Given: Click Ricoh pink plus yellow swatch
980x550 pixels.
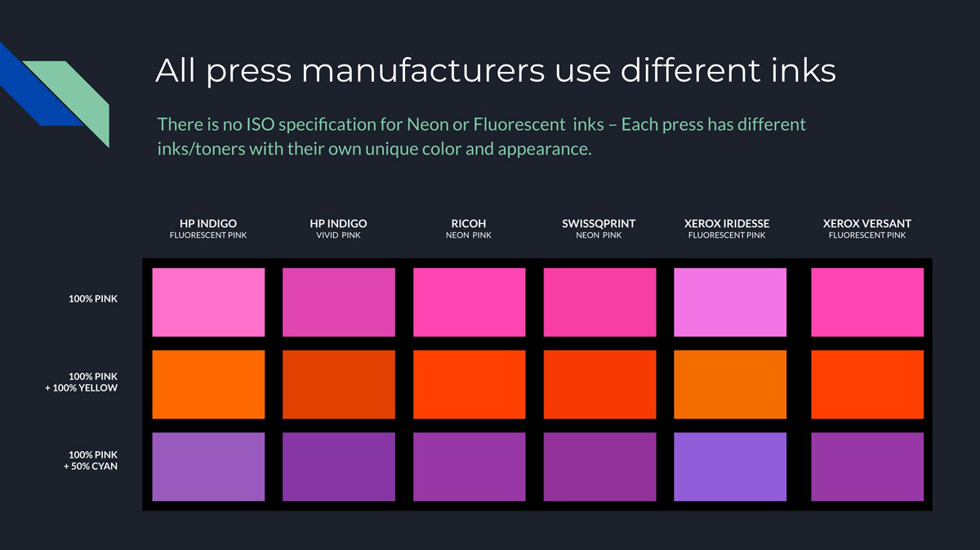Looking at the screenshot, I should (470, 385).
